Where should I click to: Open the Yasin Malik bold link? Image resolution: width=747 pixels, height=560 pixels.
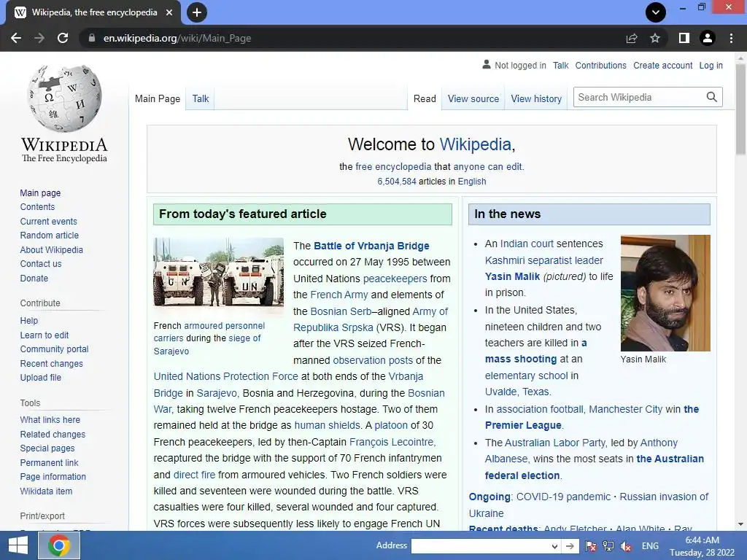(x=512, y=276)
